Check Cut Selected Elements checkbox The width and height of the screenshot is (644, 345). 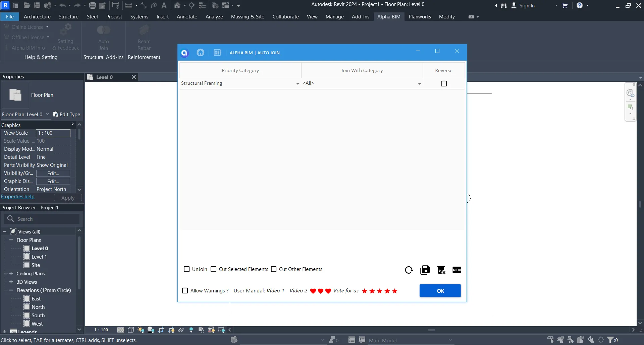pyautogui.click(x=214, y=269)
